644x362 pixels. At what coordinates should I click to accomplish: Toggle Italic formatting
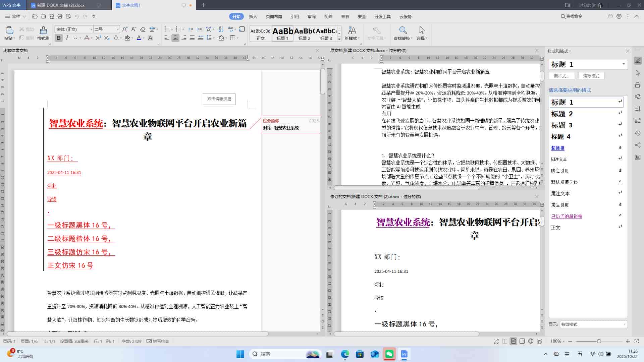click(67, 38)
